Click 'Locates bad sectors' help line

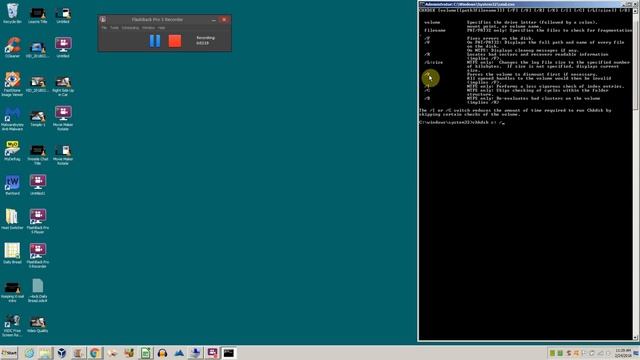pyautogui.click(x=538, y=54)
